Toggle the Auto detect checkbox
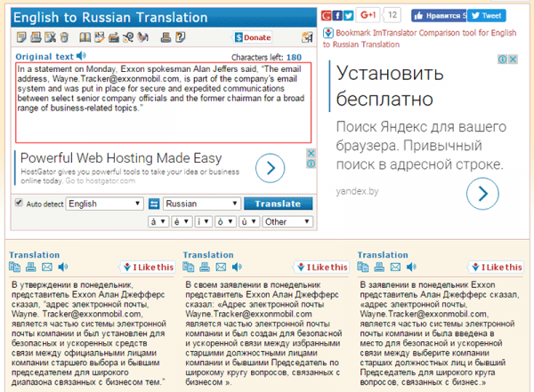The image size is (534, 392). [x=19, y=203]
